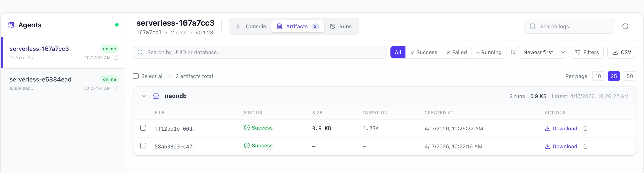Viewport: 644px width, 173px height.
Task: Toggle the sort direction arrows icon
Action: (513, 52)
